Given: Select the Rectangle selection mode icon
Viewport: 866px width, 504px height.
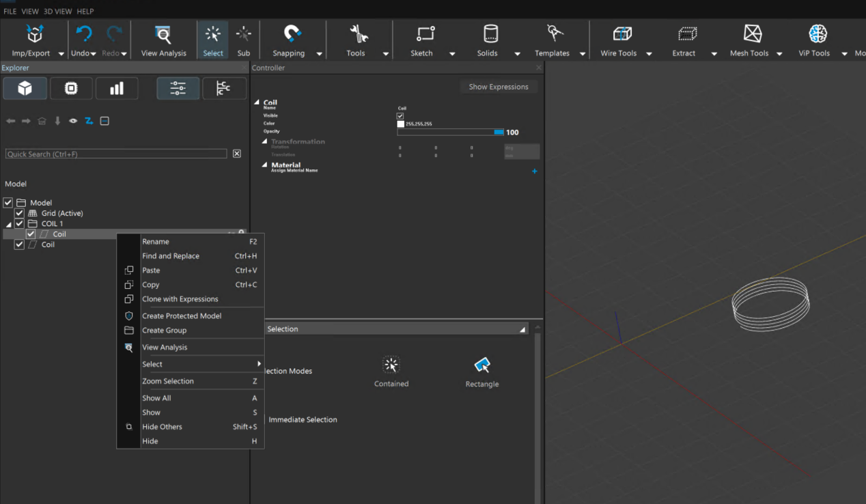Looking at the screenshot, I should 482,365.
